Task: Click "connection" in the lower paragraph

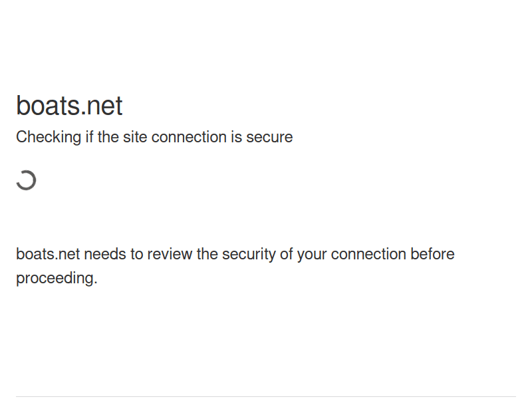Action: 368,254
